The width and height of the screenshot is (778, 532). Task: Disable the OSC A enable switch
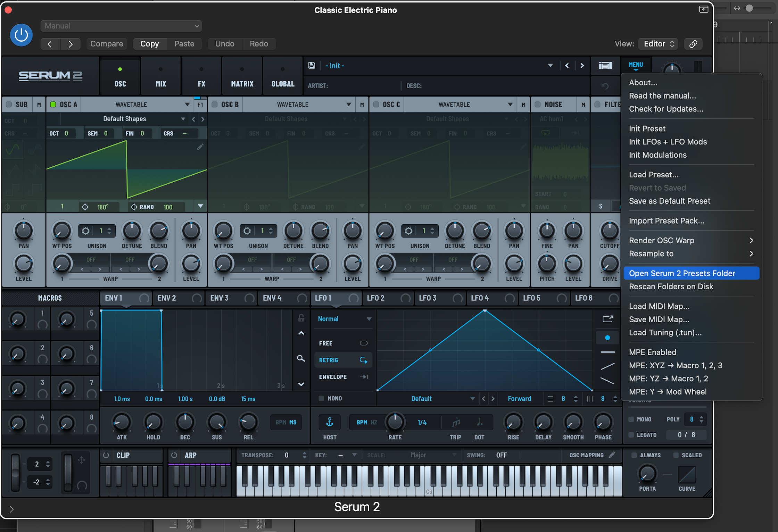pos(53,105)
